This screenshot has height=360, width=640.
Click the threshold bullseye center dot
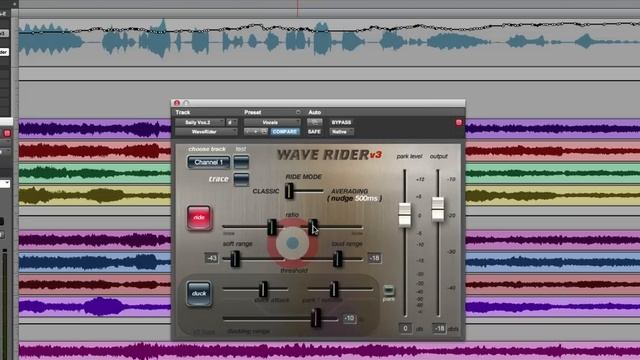[292, 243]
